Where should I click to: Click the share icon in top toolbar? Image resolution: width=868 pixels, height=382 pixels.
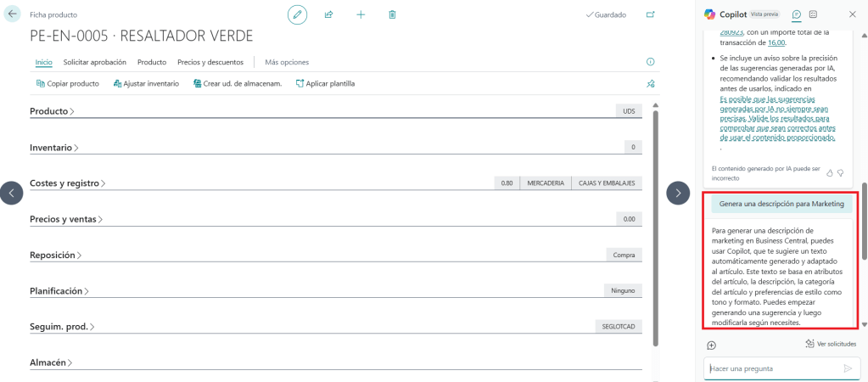(x=328, y=14)
